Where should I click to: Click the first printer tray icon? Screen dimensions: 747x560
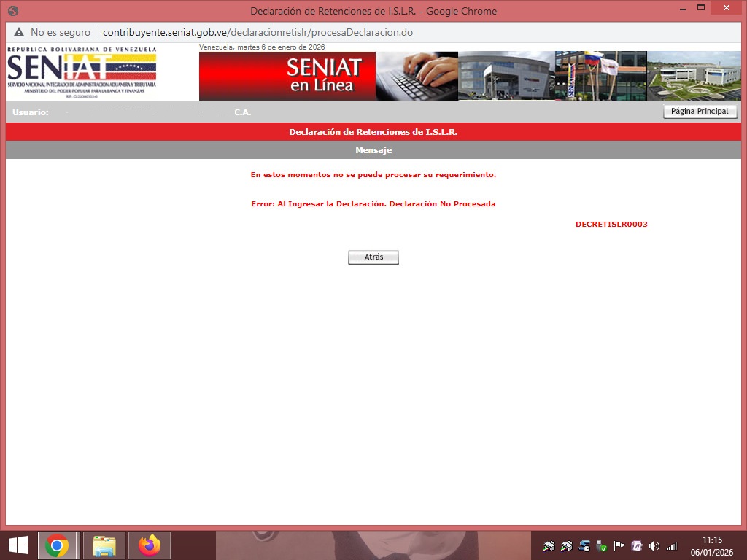click(x=549, y=546)
